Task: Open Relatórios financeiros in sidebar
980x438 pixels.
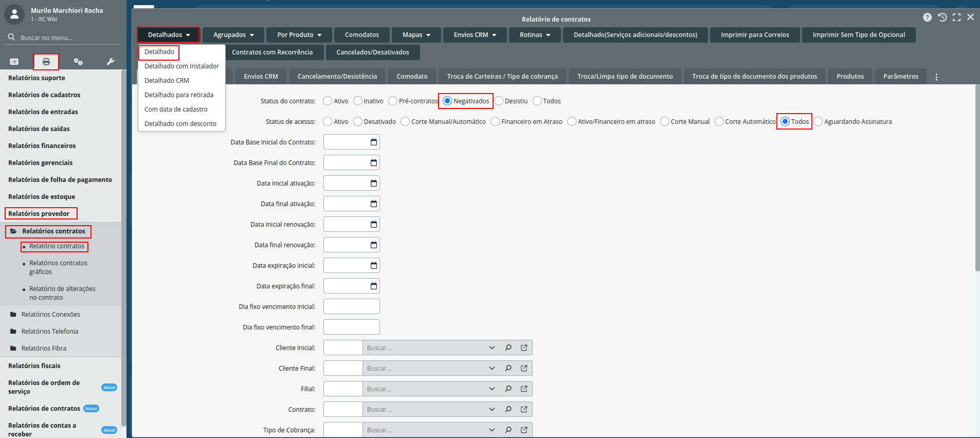Action: pos(42,146)
